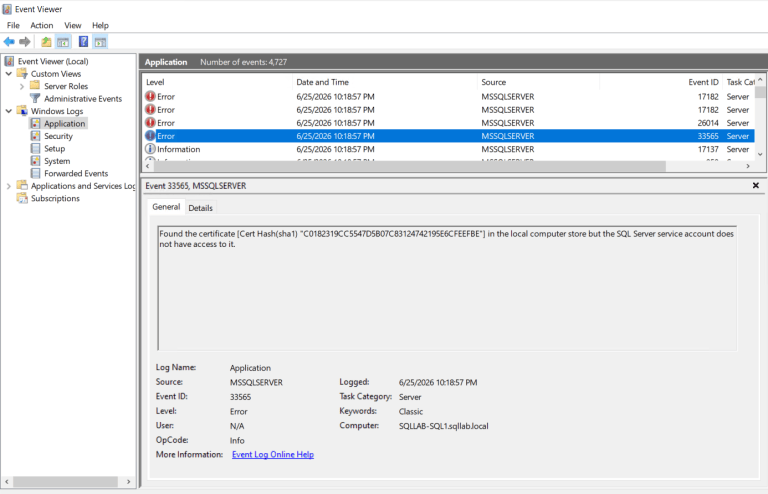The height and width of the screenshot is (494, 768).
Task: Click the event list scroll down arrow
Action: tap(760, 154)
